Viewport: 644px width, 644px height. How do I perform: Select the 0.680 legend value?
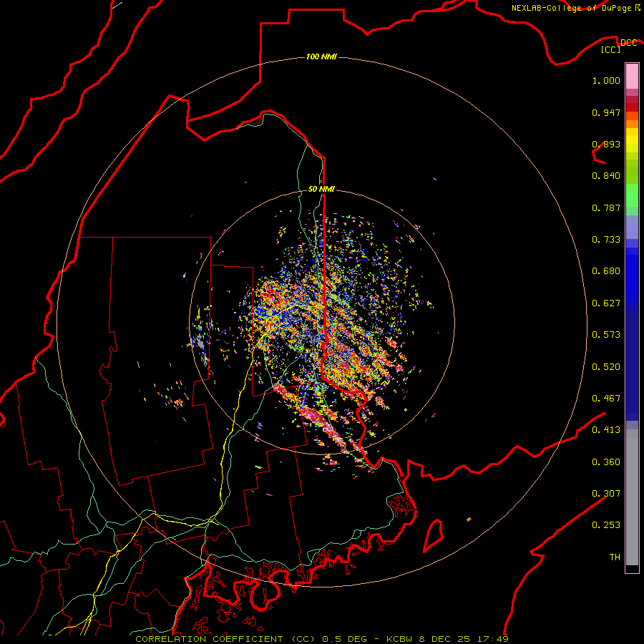[x=606, y=271]
